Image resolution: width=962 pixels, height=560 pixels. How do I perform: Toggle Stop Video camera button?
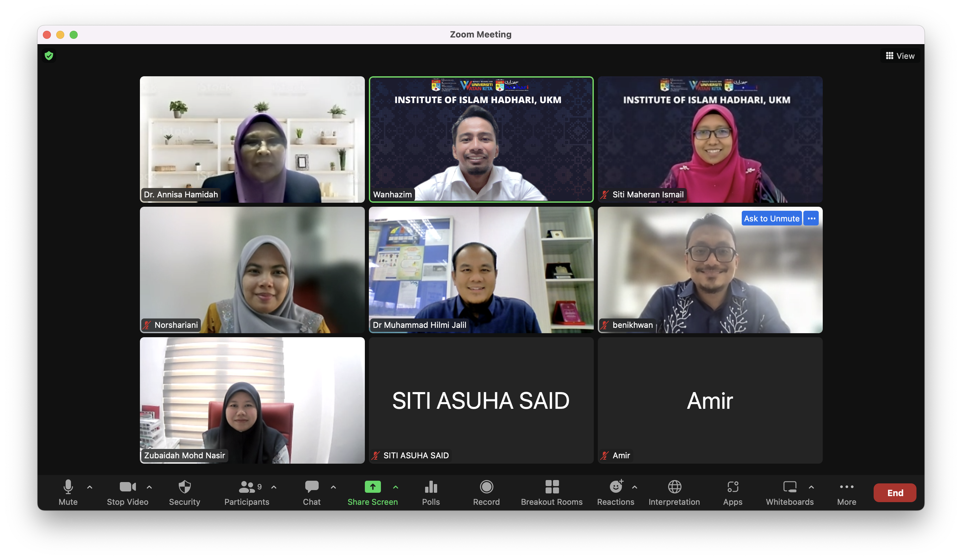[x=127, y=487]
